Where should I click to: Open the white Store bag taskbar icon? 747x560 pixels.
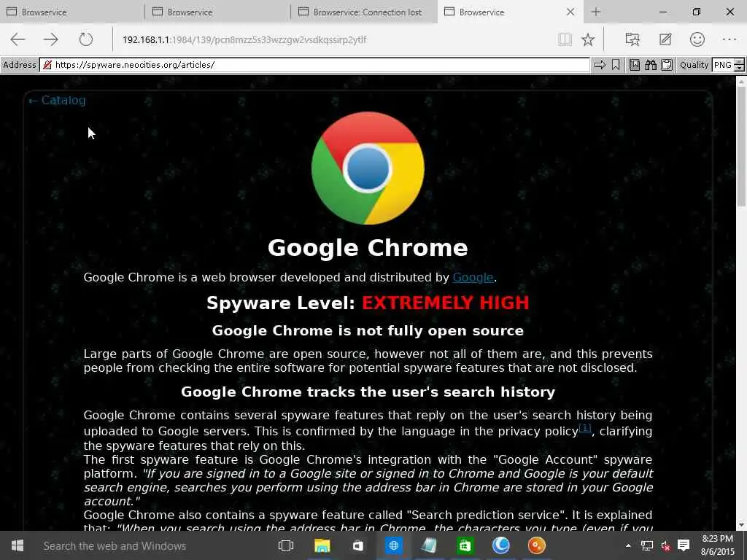coord(357,545)
